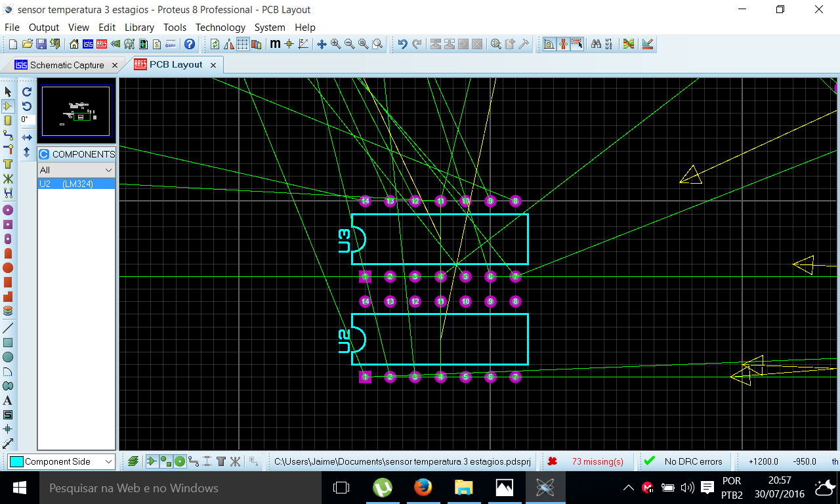
Task: Select the Zone mode T-shaped tool
Action: point(8,164)
